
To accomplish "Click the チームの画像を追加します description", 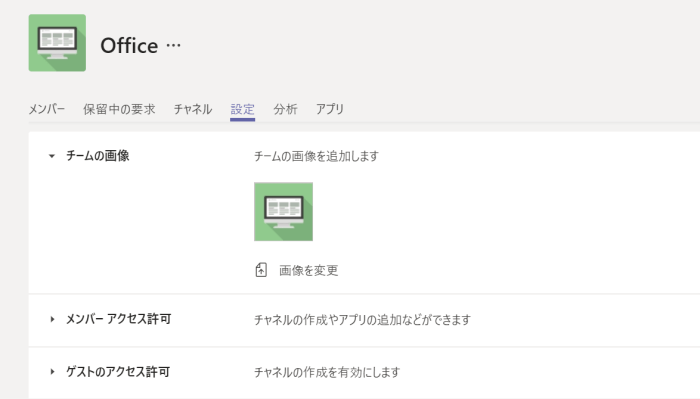I will coord(317,156).
